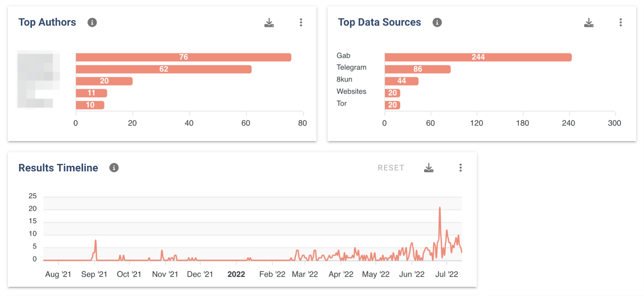Open Top Authors three-dot options menu
This screenshot has height=296, width=644.
point(301,23)
